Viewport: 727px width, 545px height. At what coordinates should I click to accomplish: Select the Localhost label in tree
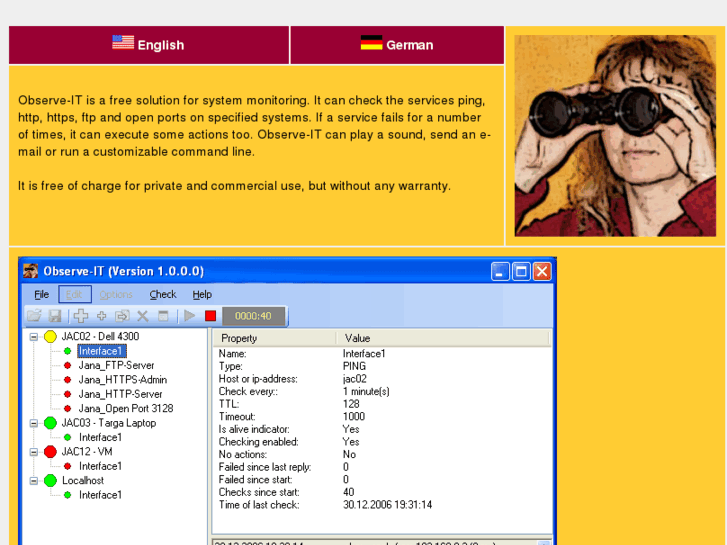tap(83, 481)
